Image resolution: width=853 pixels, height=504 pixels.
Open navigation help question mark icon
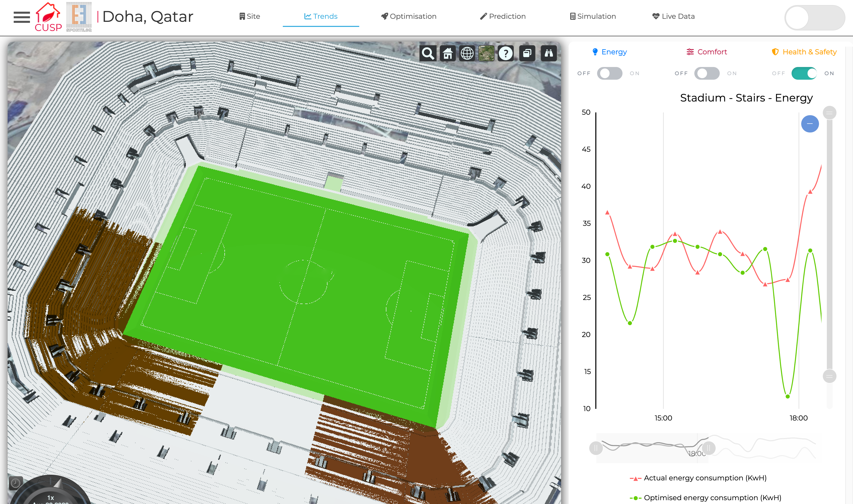[x=506, y=53]
